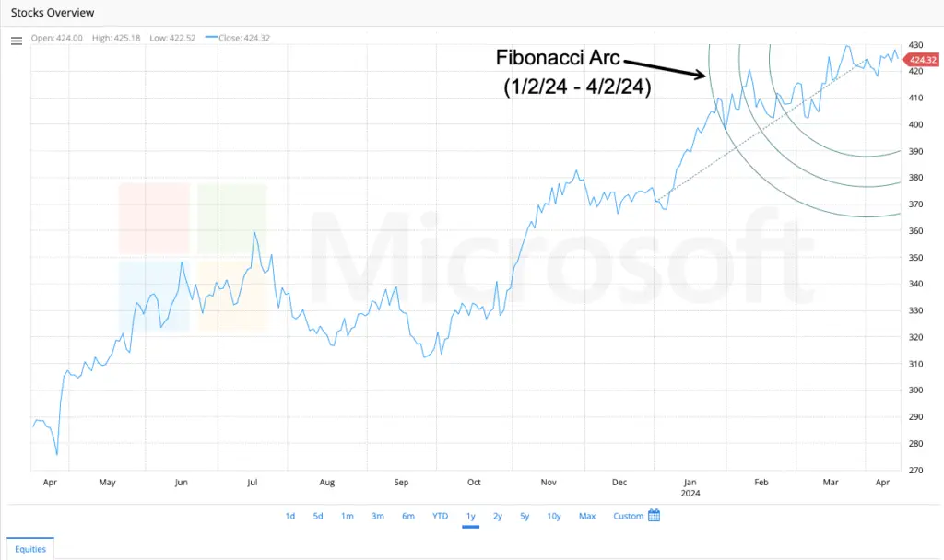Click the Microsoft logo watermark

pos(194,256)
